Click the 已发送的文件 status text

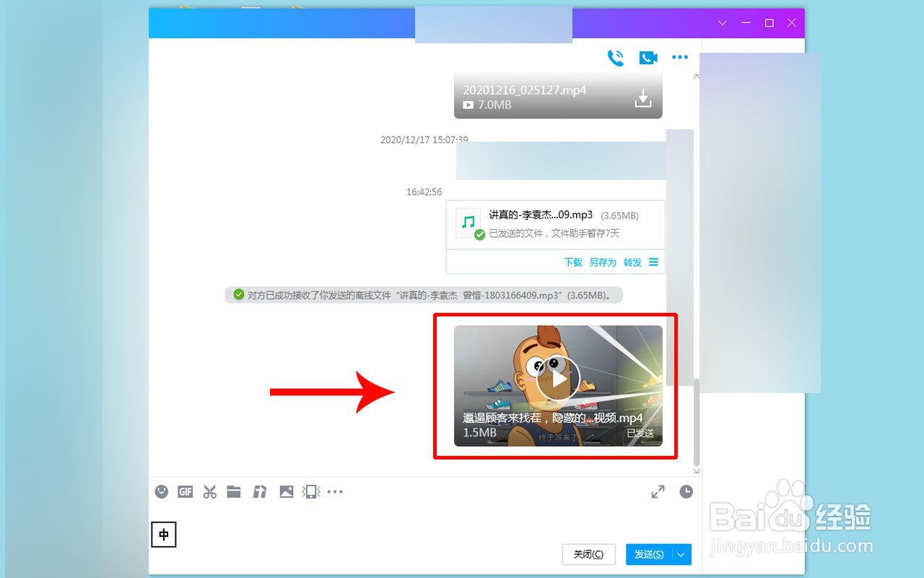pyautogui.click(x=554, y=233)
